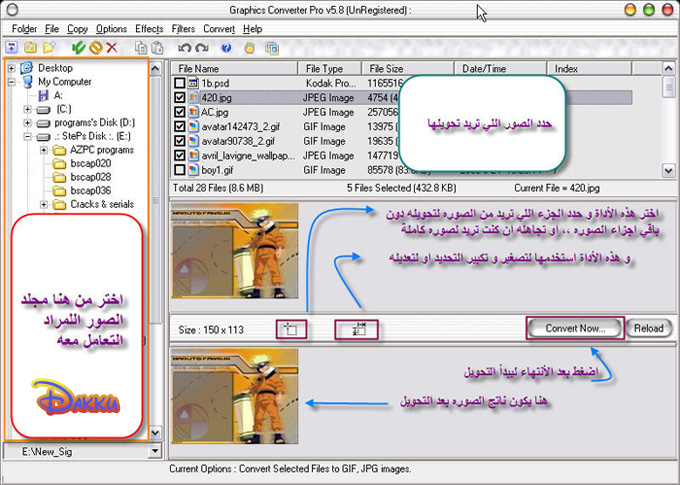680x485 pixels.
Task: Click the Convert Now... button
Action: pos(575,328)
